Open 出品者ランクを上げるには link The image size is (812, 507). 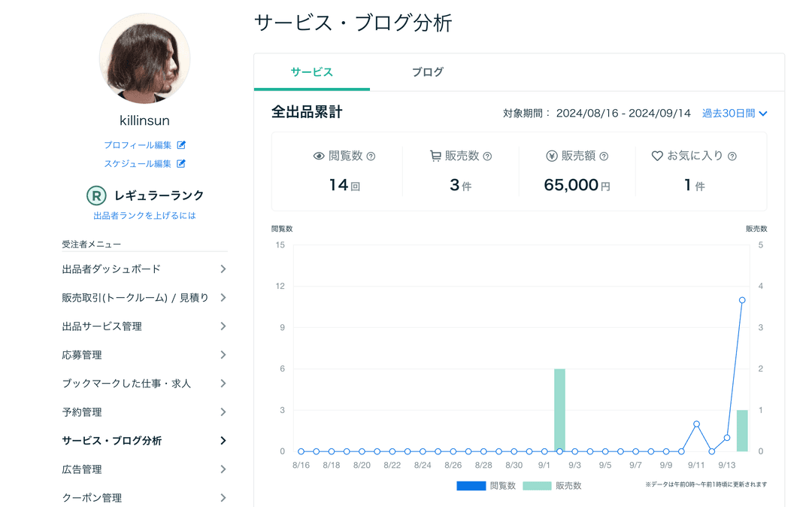(144, 215)
